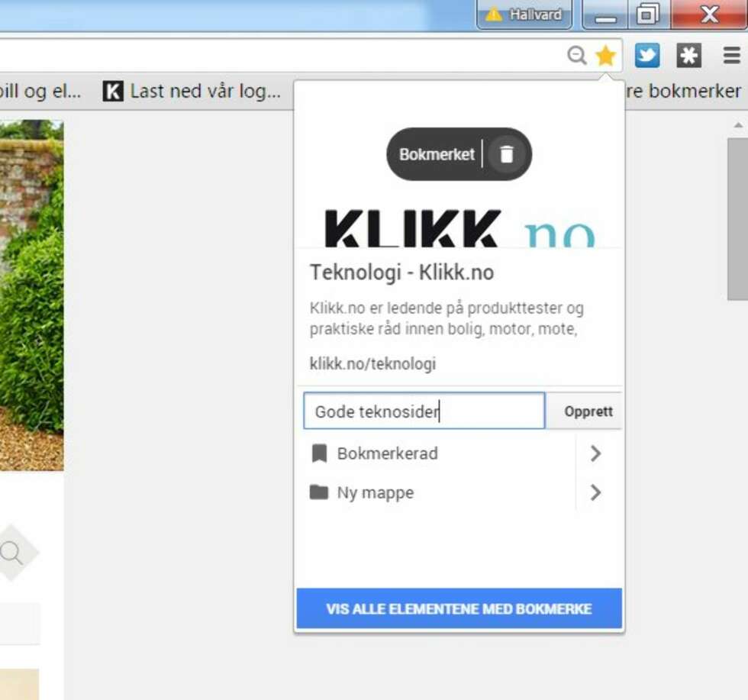Delete bookmark using the trash icon

point(507,154)
